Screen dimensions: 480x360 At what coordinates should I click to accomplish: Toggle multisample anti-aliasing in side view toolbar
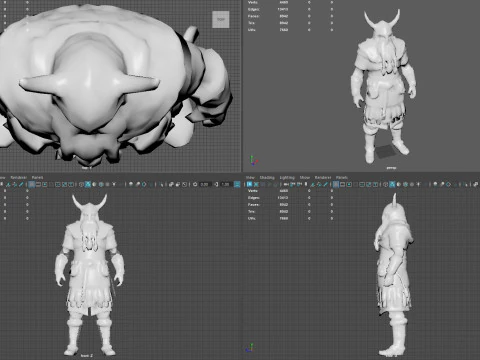coord(449,184)
